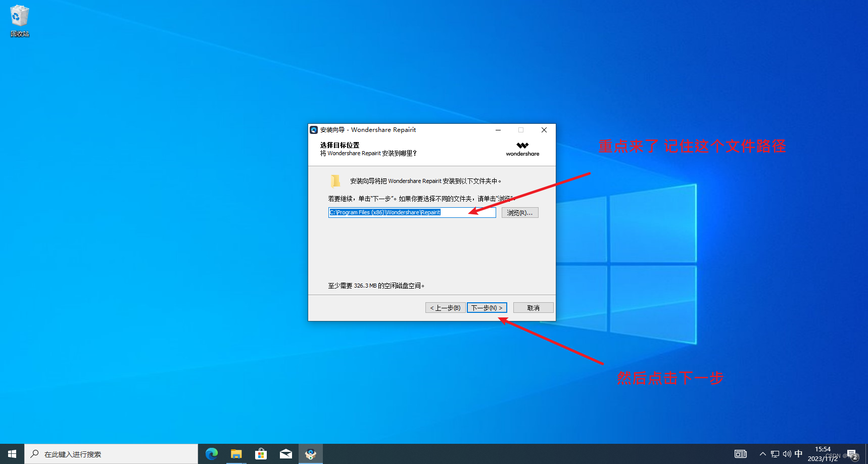Launch Microsoft Edge from the taskbar
The height and width of the screenshot is (464, 868).
click(x=211, y=454)
